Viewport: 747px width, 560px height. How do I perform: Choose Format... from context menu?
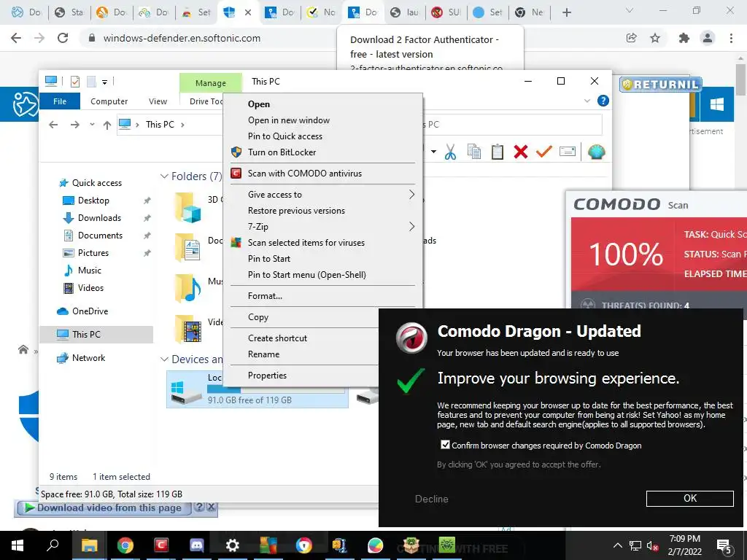[x=265, y=296]
